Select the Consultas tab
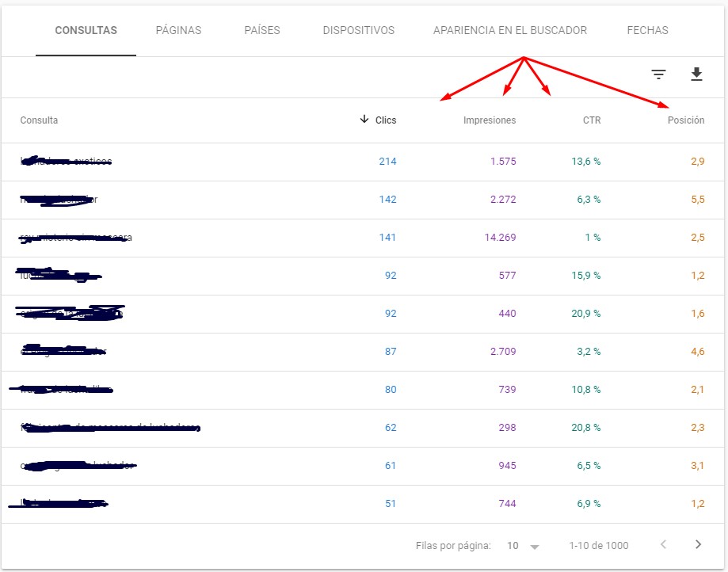 tap(86, 31)
